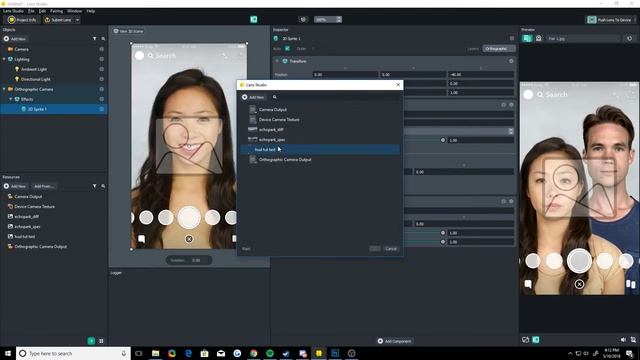
Task: Open the File menu
Action: click(x=31, y=11)
